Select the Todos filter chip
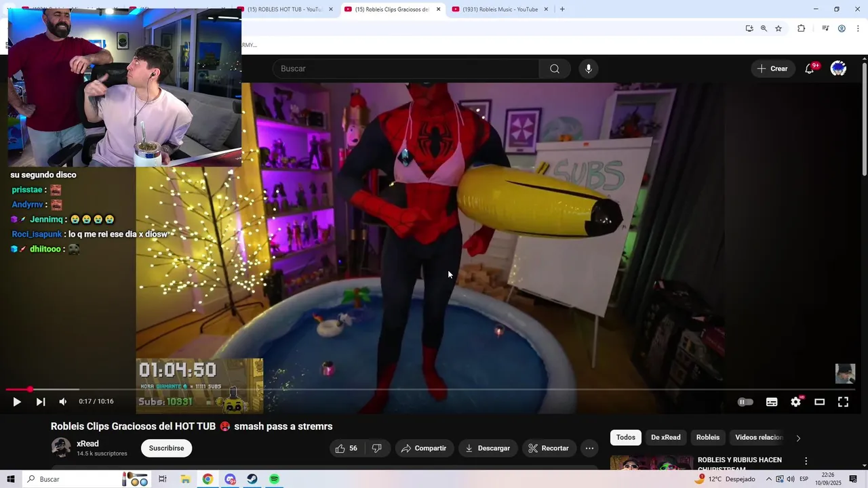The width and height of the screenshot is (868, 488). coord(626,437)
